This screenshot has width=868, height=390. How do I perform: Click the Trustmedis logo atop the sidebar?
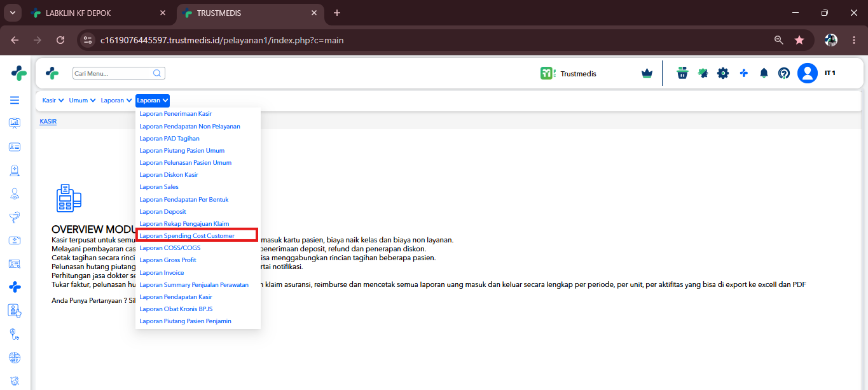pyautogui.click(x=18, y=73)
